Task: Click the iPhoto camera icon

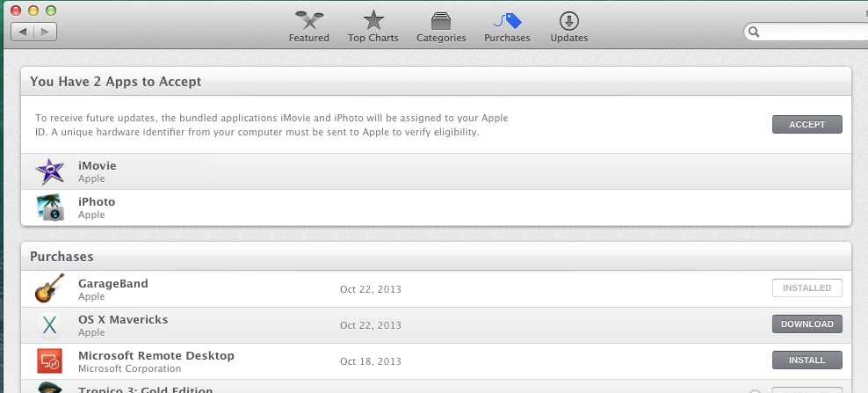Action: (x=50, y=207)
